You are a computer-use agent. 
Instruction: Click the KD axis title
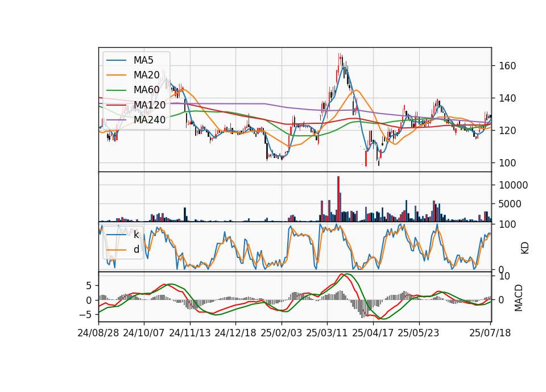point(525,248)
